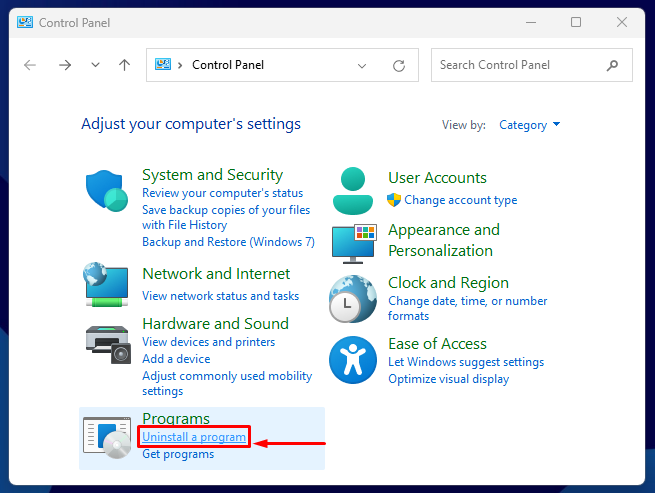Open Change account type link
The height and width of the screenshot is (493, 655).
460,200
